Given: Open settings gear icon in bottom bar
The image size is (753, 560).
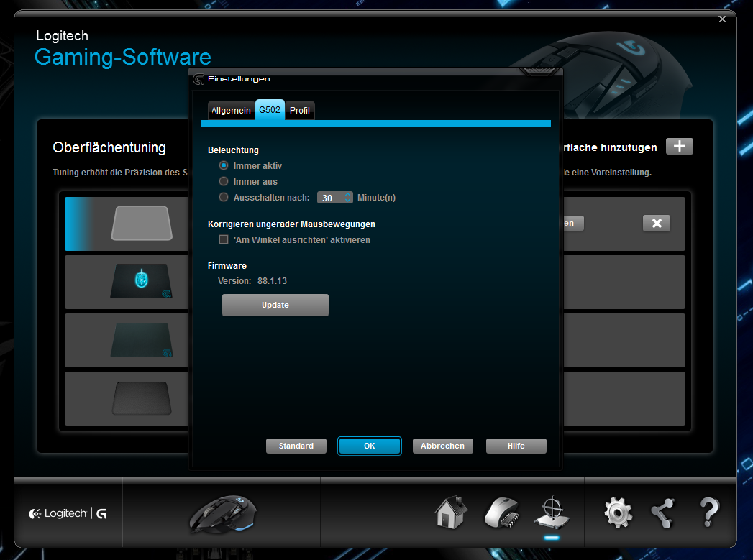Looking at the screenshot, I should pyautogui.click(x=618, y=513).
